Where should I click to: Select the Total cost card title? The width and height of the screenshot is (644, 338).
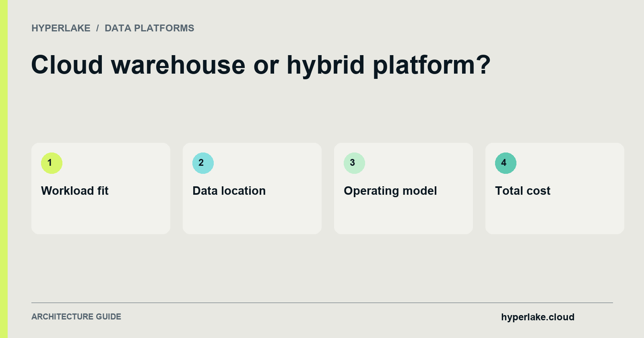point(522,191)
